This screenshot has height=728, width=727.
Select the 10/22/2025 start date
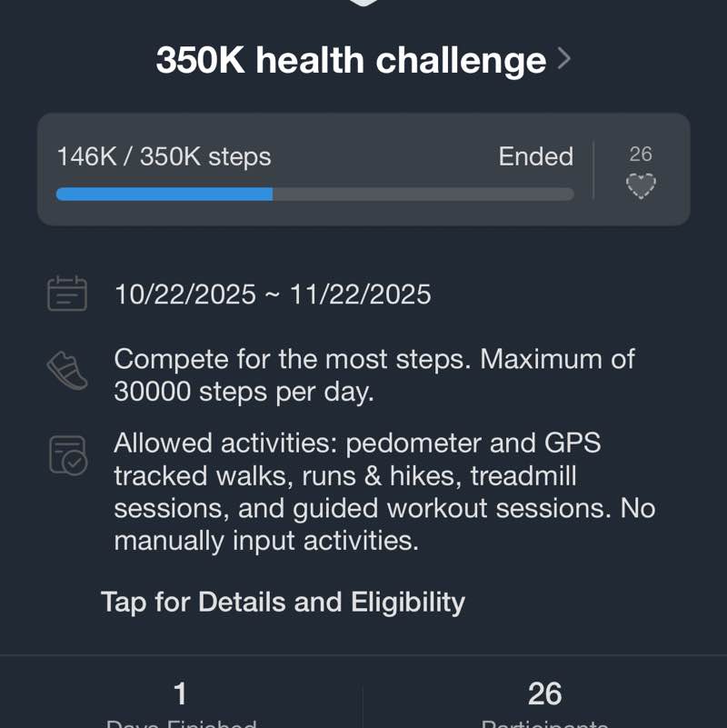point(185,294)
